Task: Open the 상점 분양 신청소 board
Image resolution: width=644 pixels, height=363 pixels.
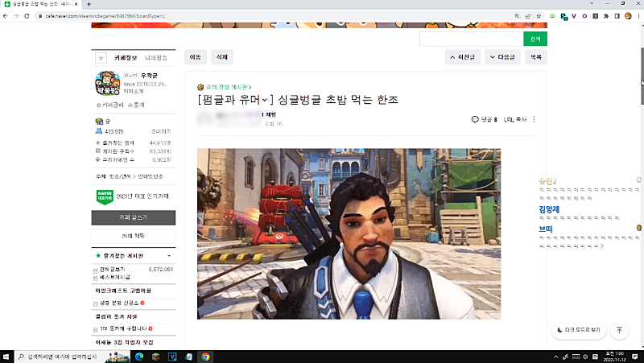Action: pyautogui.click(x=119, y=303)
